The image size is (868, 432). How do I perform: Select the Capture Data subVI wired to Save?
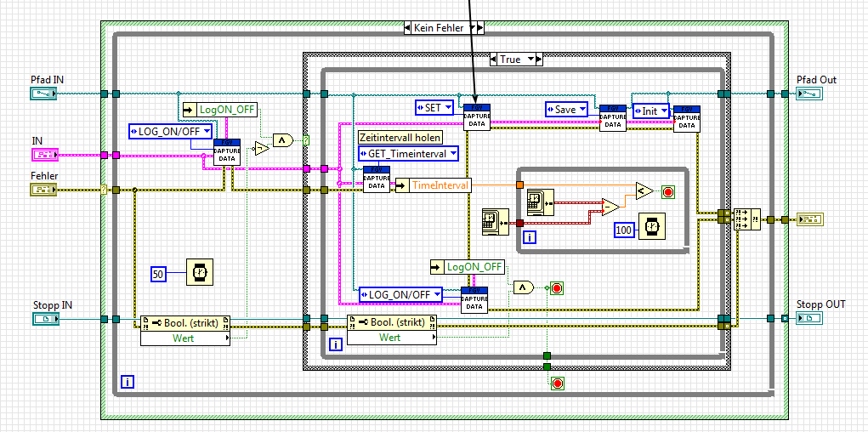click(x=613, y=118)
